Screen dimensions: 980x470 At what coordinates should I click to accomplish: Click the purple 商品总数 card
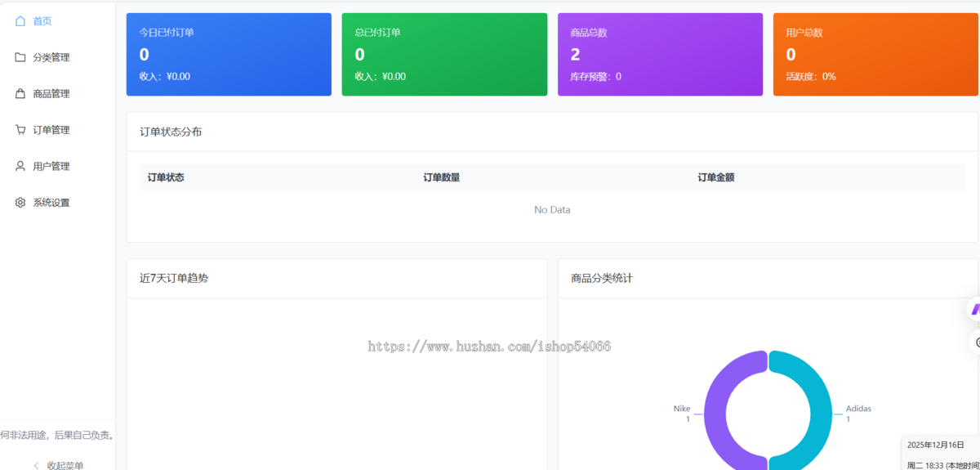(x=660, y=55)
